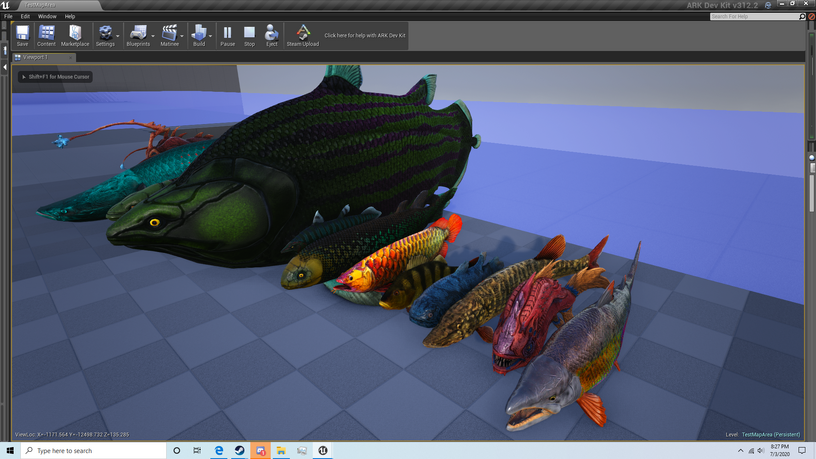The height and width of the screenshot is (459, 816).
Task: Open Matinee from the toolbar
Action: click(x=169, y=35)
